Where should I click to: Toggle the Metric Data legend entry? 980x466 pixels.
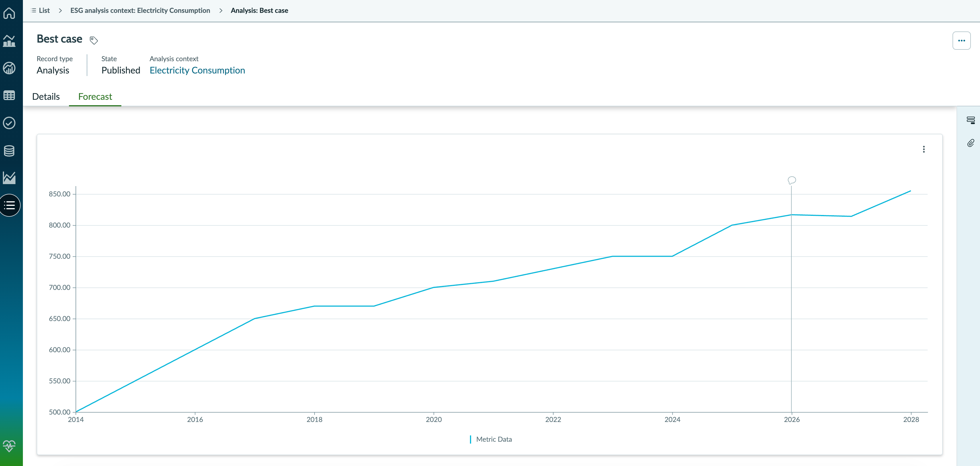tap(491, 439)
